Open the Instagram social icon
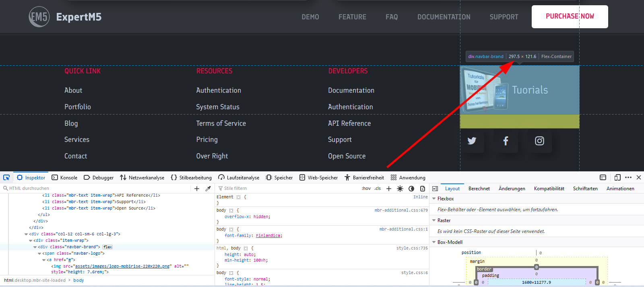 [539, 141]
